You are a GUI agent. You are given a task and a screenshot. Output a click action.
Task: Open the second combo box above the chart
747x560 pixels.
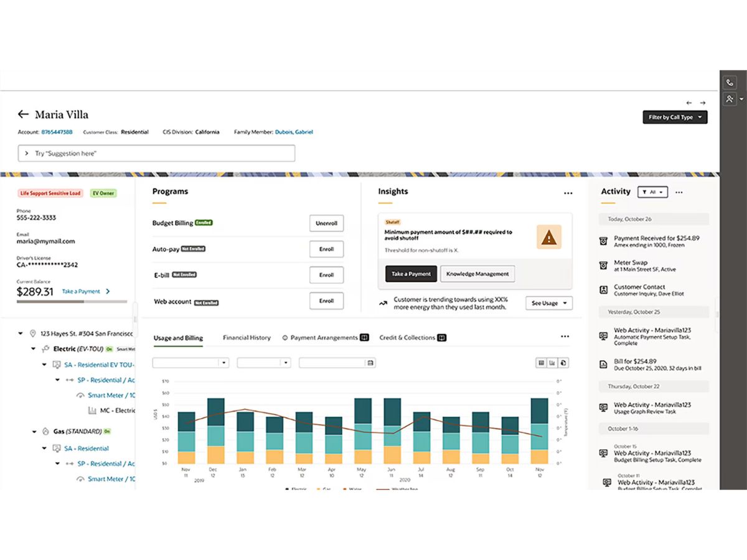[x=264, y=363]
